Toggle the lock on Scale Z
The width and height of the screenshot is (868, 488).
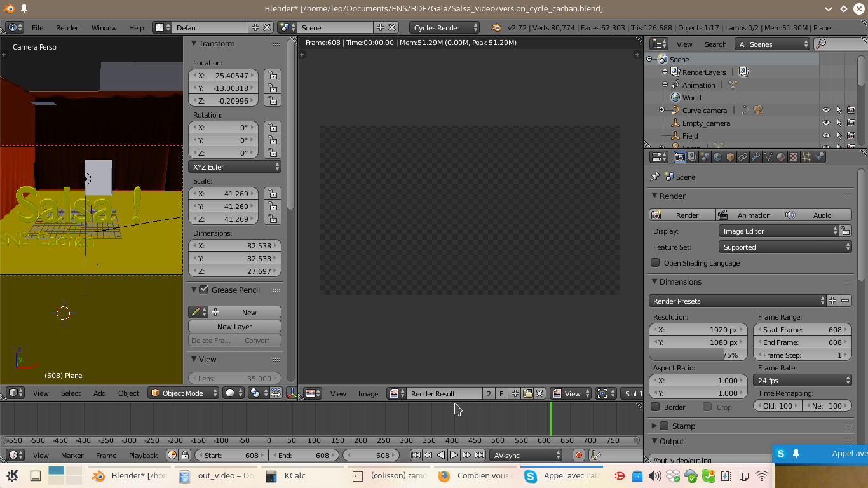272,219
